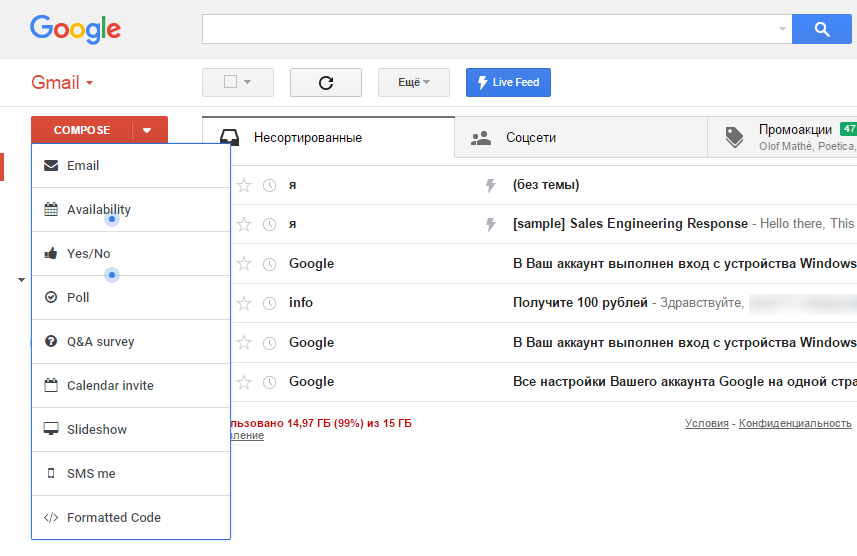Click the thumbs-up icon beside Yes/No
The height and width of the screenshot is (556, 857).
(51, 253)
